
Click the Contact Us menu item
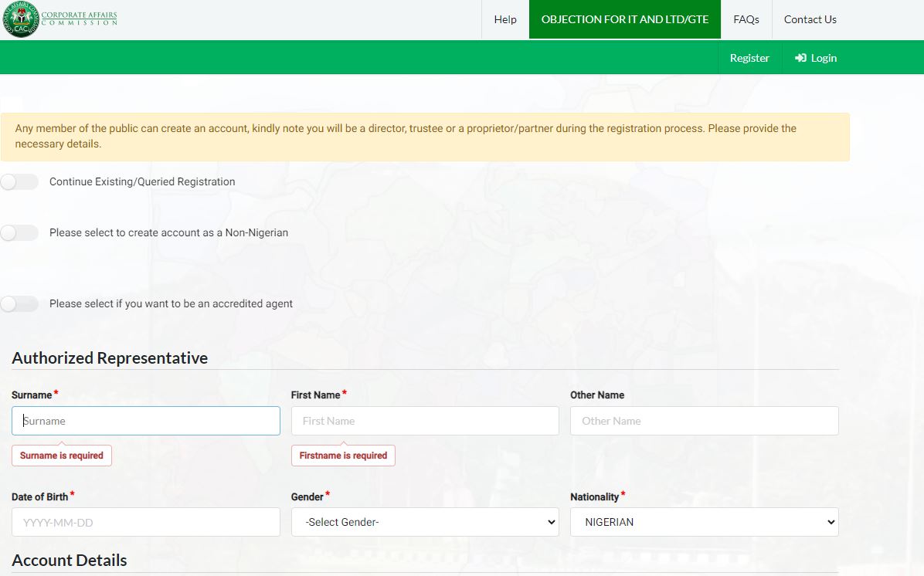[810, 19]
